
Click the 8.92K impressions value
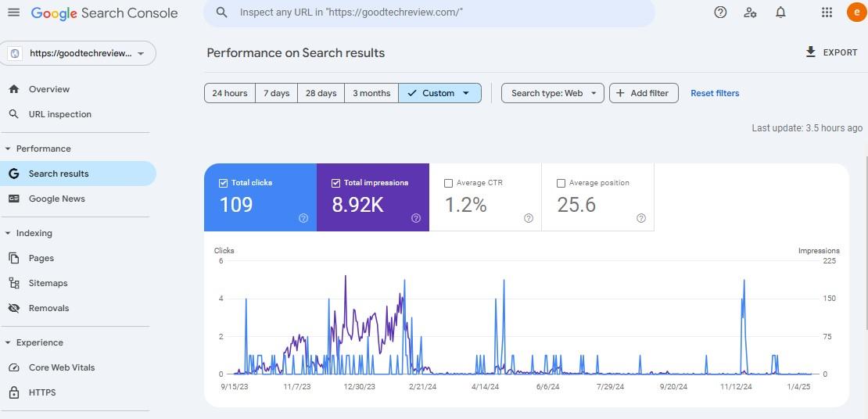(357, 205)
